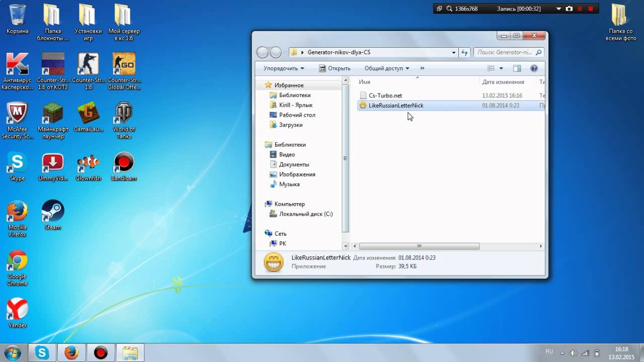644x362 pixels.
Task: Launch Counter-Strike Global Offensive shortcut
Action: click(124, 71)
